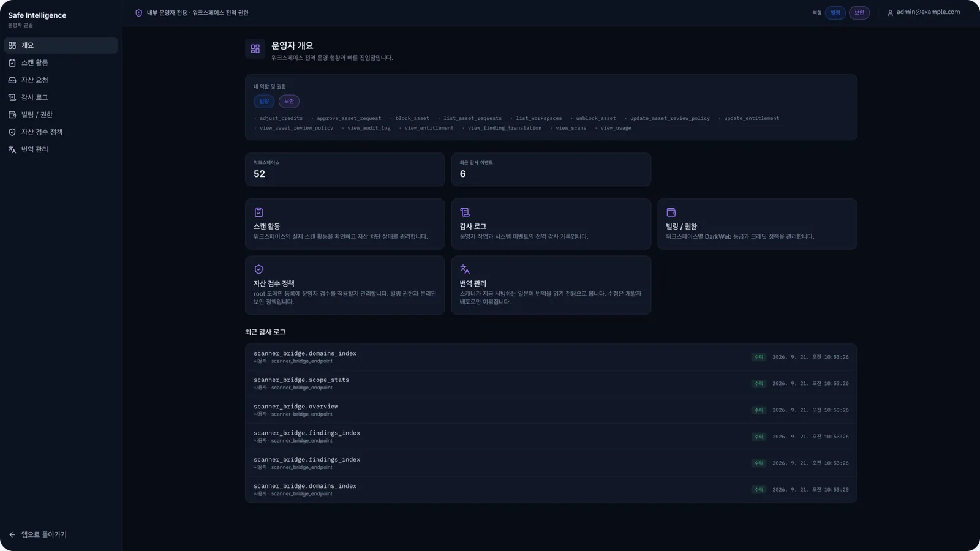Click the 운영자 개요 header grid icon
This screenshot has width=980, height=551.
coord(255,48)
